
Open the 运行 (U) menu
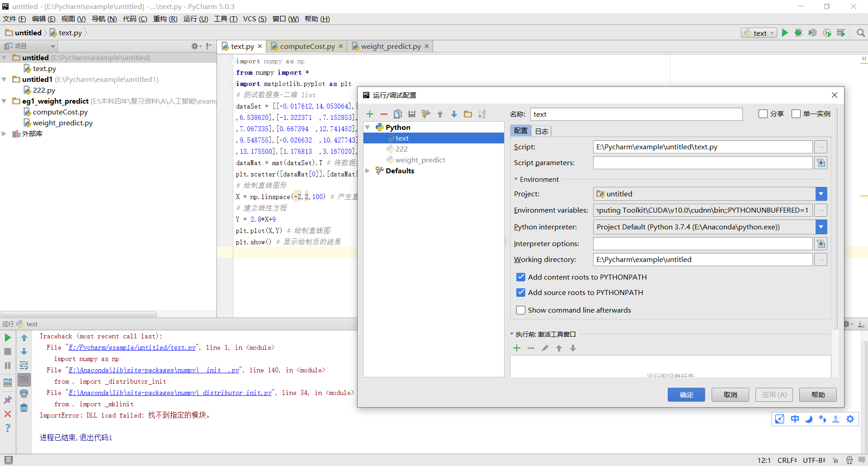click(x=196, y=19)
